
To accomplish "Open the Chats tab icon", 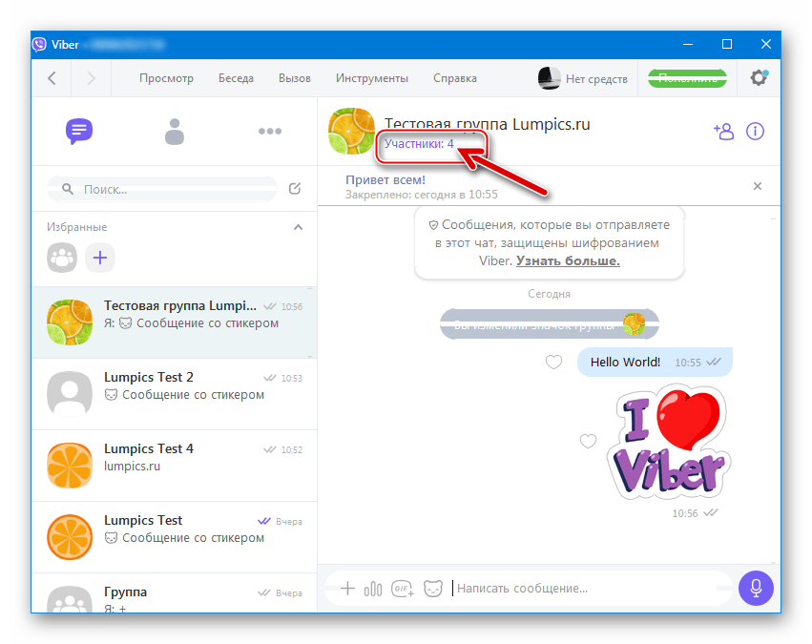I will coord(78,131).
